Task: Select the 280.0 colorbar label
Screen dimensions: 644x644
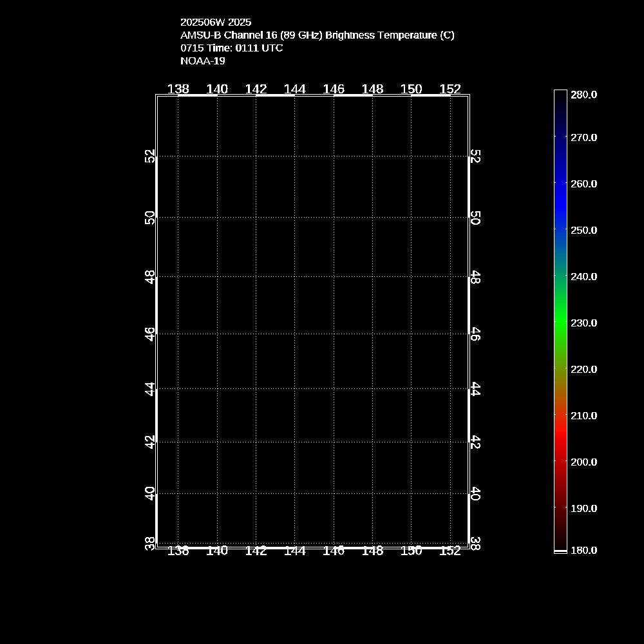Action: tap(584, 95)
